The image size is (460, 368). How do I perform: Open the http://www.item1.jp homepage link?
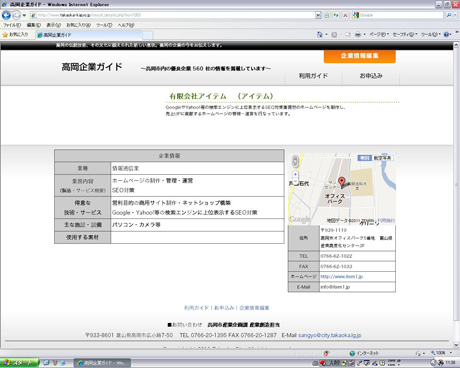pos(342,277)
